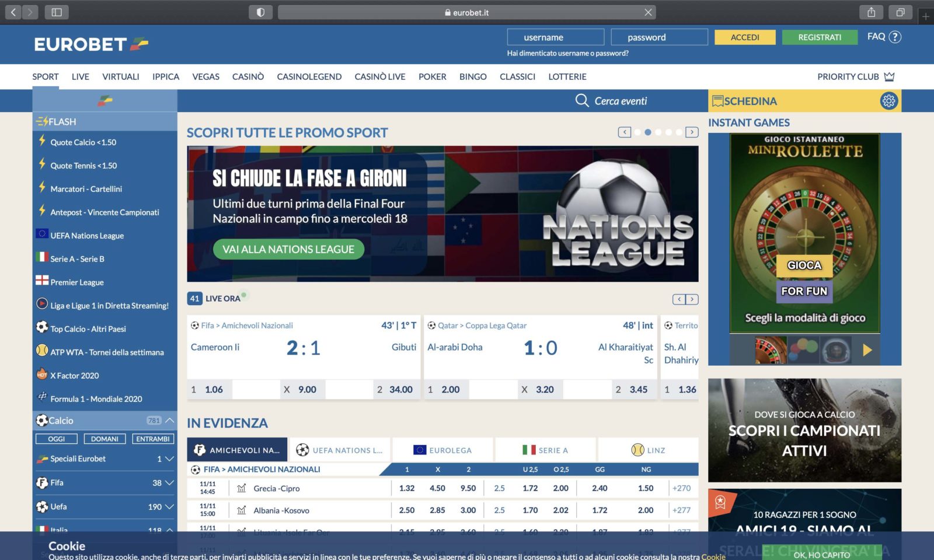Open the POKER menu item
Viewport: 934px width, 560px height.
point(432,76)
